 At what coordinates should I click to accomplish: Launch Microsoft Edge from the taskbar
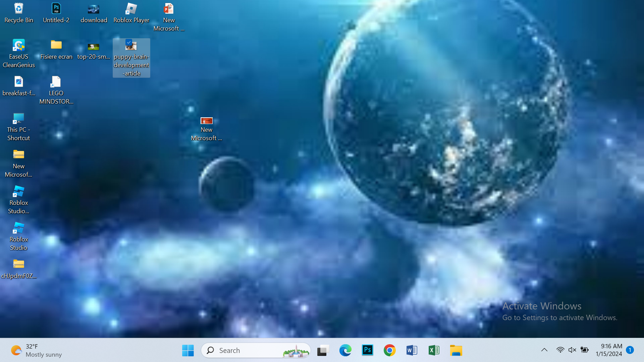pyautogui.click(x=345, y=350)
